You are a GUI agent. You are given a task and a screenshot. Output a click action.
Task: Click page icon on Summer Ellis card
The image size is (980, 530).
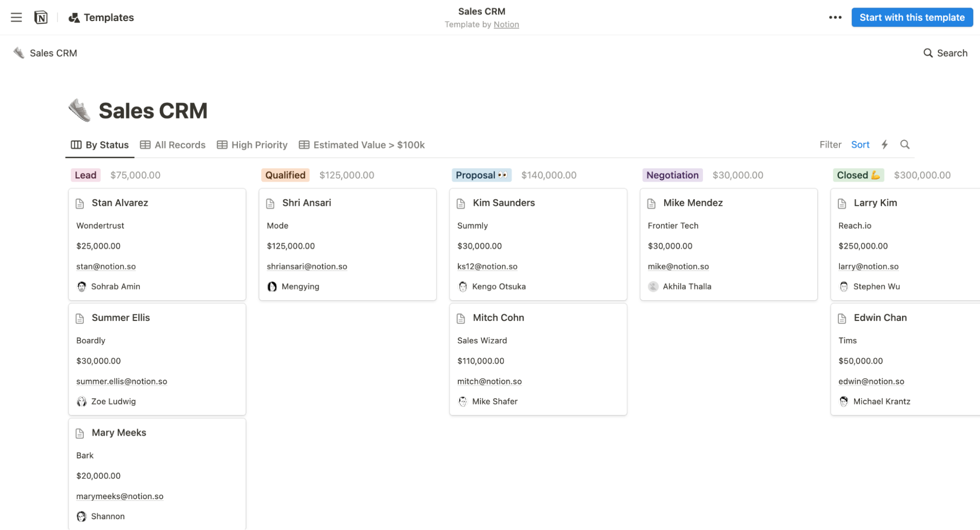pos(80,318)
